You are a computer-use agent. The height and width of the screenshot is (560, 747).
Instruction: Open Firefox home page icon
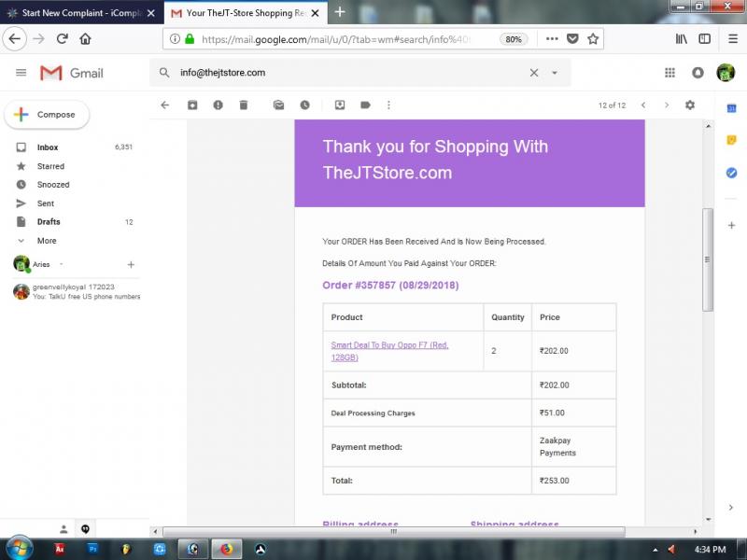pos(85,39)
